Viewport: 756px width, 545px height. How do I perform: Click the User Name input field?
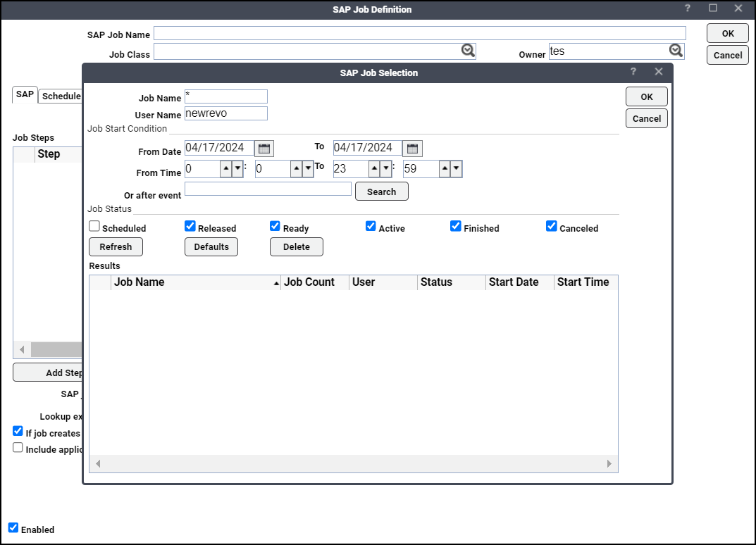point(226,114)
